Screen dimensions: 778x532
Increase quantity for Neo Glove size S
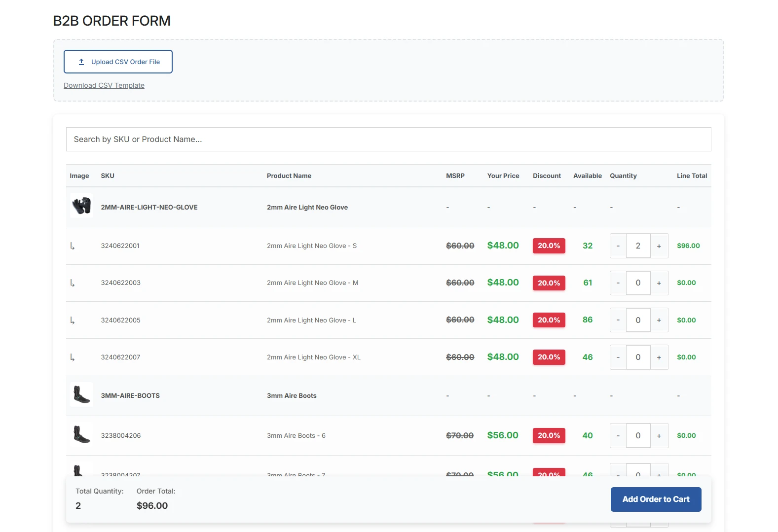pyautogui.click(x=659, y=246)
